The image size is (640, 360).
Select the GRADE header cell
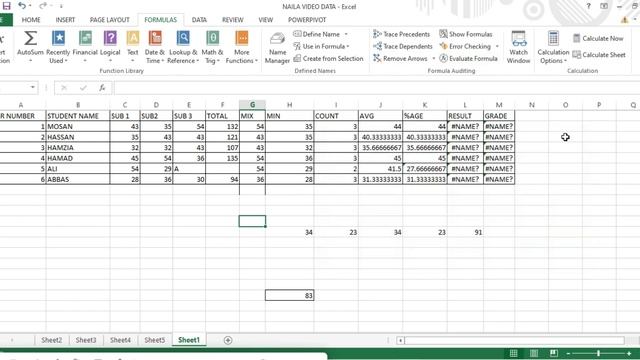tap(499, 116)
